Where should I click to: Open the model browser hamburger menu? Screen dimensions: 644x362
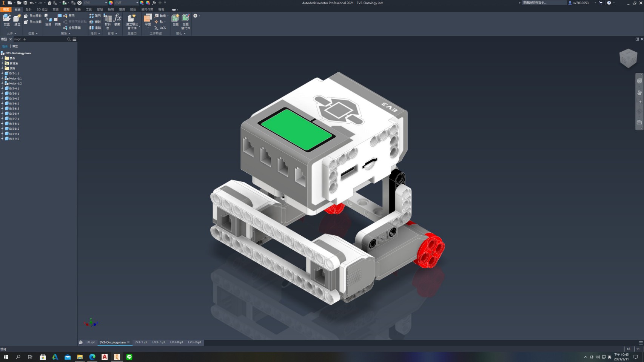pyautogui.click(x=74, y=39)
